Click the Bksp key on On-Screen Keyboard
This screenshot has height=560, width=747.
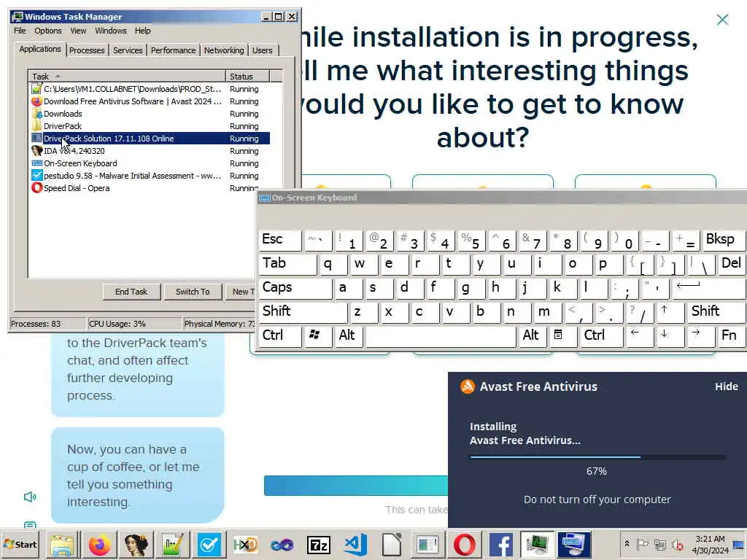[723, 240]
